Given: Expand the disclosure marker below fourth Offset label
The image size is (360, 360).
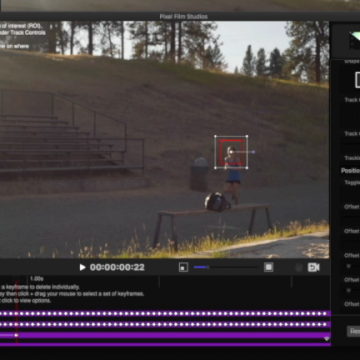Looking at the screenshot, I should (x=349, y=291).
